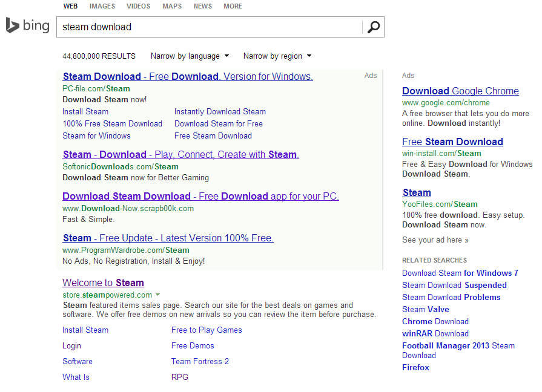Click the store.steampowered.com URL text

(107, 295)
